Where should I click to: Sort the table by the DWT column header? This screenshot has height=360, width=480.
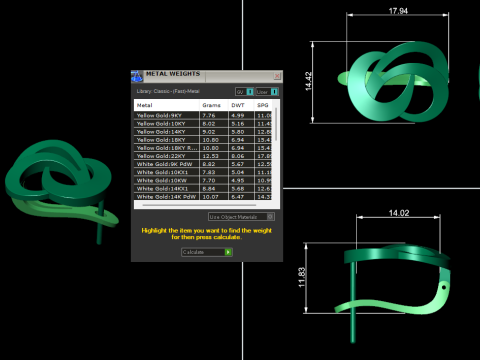click(241, 105)
